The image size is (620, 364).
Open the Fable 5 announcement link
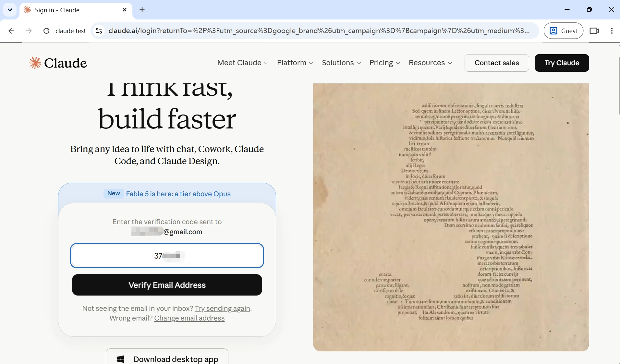click(178, 194)
